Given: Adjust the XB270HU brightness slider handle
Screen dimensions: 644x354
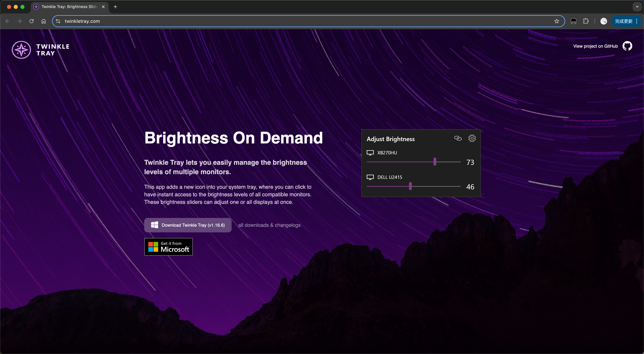Looking at the screenshot, I should point(435,162).
